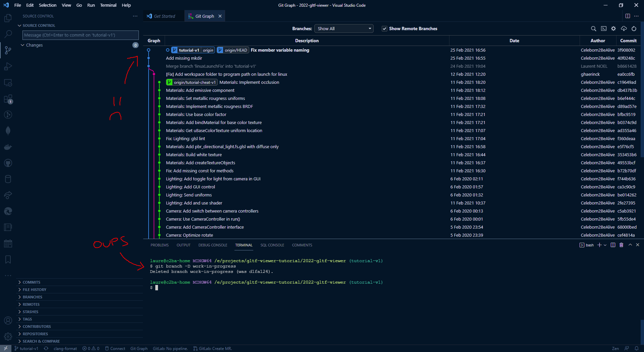Viewport: 644px width, 352px height.
Task: Click the commit message input field
Action: click(80, 35)
